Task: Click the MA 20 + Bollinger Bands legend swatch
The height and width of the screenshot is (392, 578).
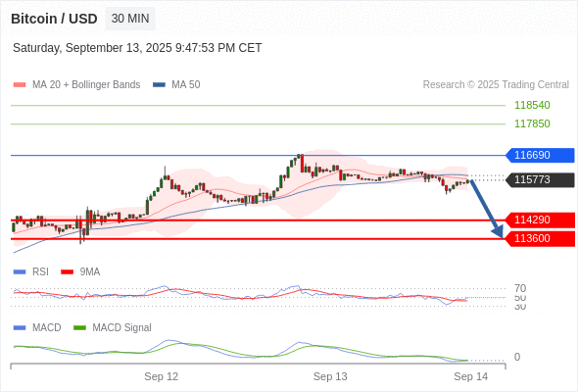Action: pyautogui.click(x=20, y=85)
